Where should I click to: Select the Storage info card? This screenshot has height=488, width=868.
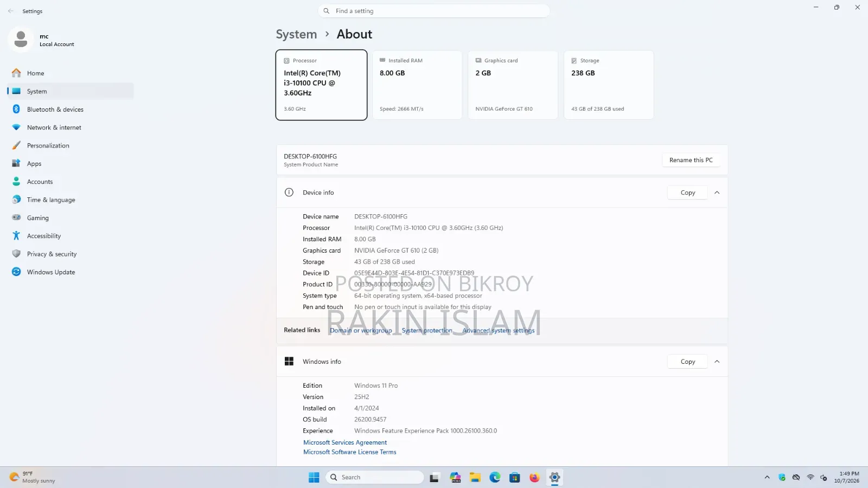pos(609,85)
